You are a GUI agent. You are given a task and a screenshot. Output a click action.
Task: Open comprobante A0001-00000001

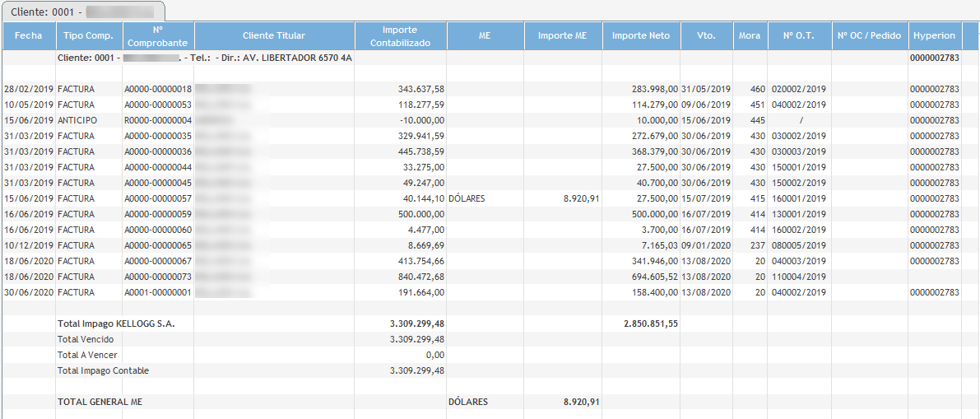coord(158,292)
